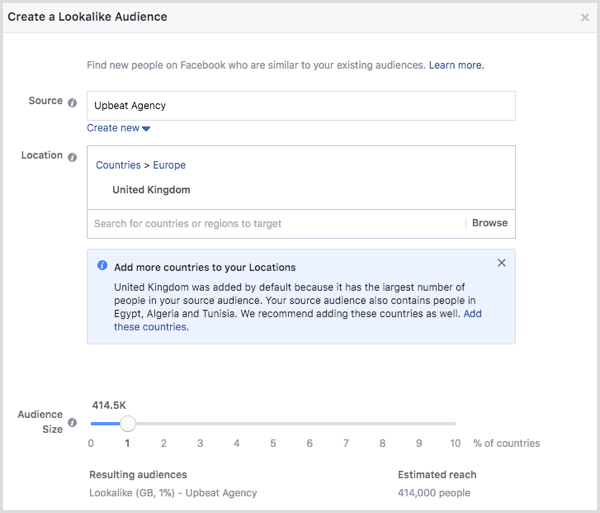600x513 pixels.
Task: Click the Source info icon
Action: (72, 103)
